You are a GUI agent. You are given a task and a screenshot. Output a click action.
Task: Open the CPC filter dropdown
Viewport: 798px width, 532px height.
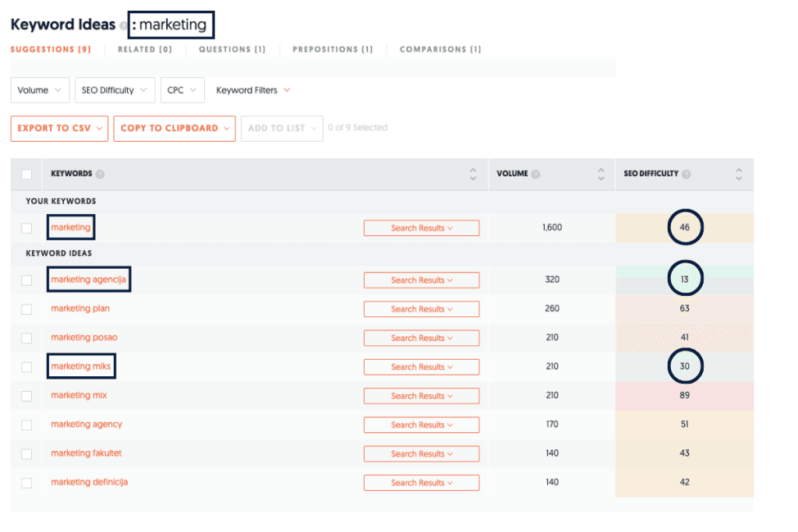pos(182,90)
